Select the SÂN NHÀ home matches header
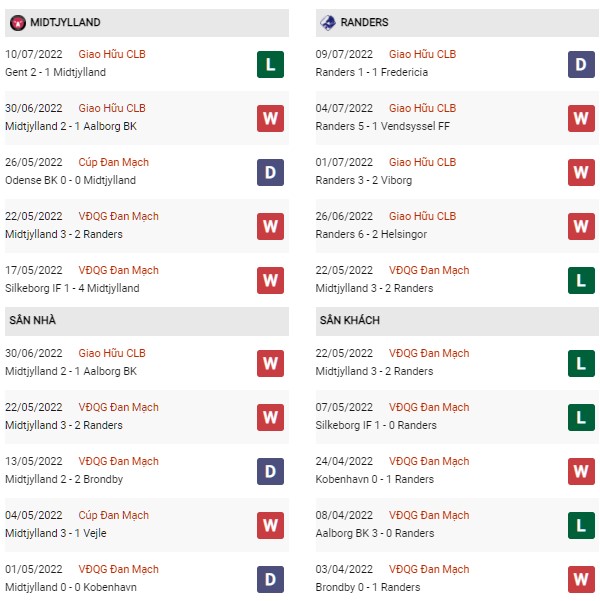600x601 pixels. click(147, 321)
